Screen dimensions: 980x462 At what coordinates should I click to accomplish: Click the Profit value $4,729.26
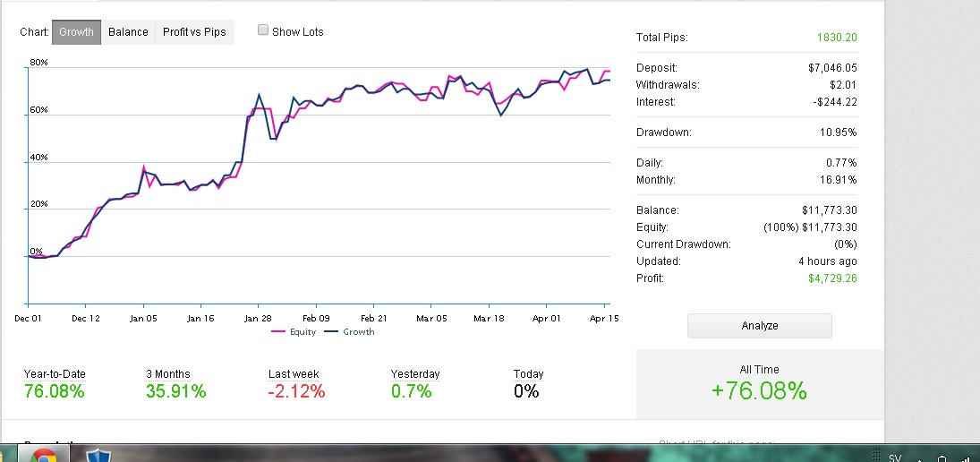[832, 278]
